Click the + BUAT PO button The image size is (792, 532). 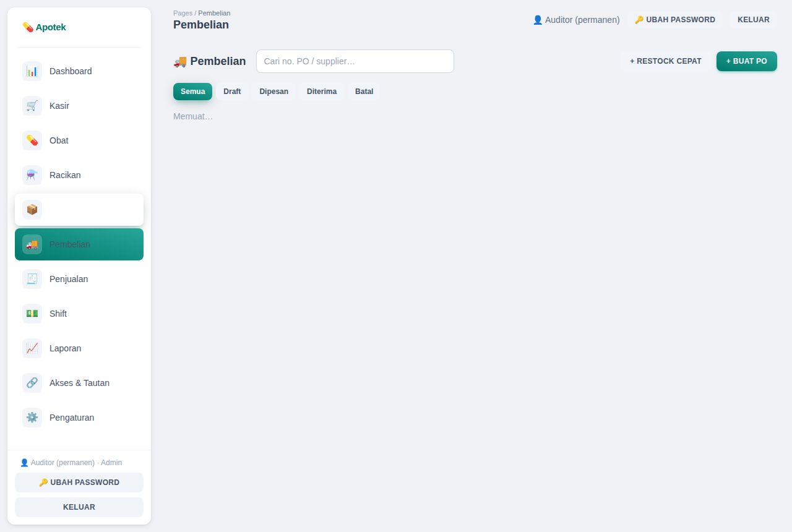[746, 61]
